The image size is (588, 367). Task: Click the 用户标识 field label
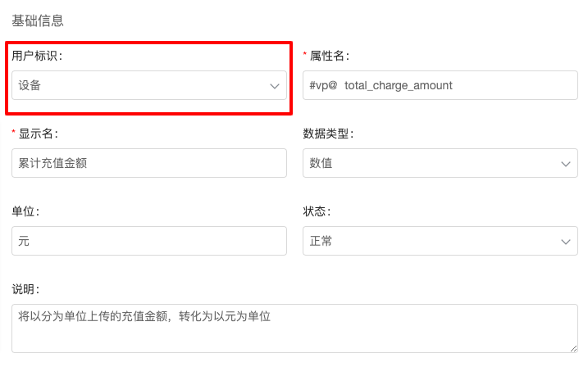tap(37, 56)
